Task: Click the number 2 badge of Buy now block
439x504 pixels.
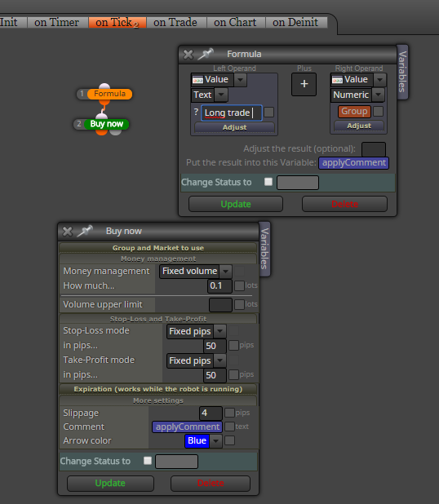Action: (x=79, y=124)
